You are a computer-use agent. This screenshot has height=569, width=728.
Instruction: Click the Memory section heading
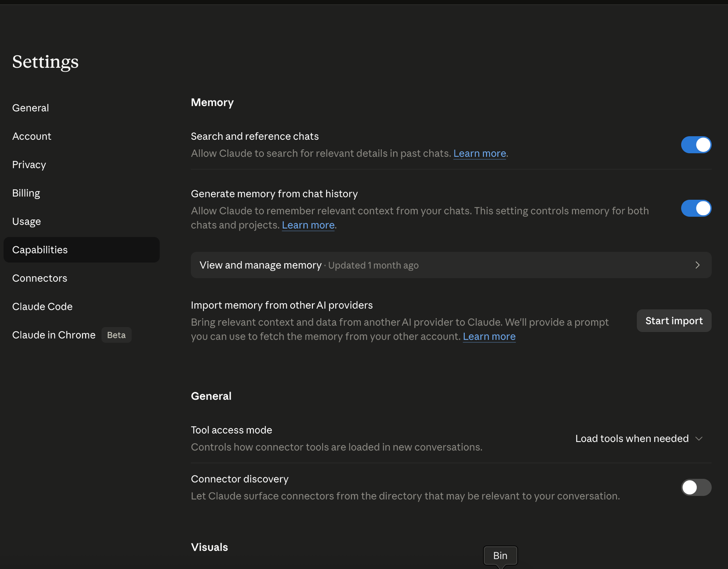click(x=212, y=102)
